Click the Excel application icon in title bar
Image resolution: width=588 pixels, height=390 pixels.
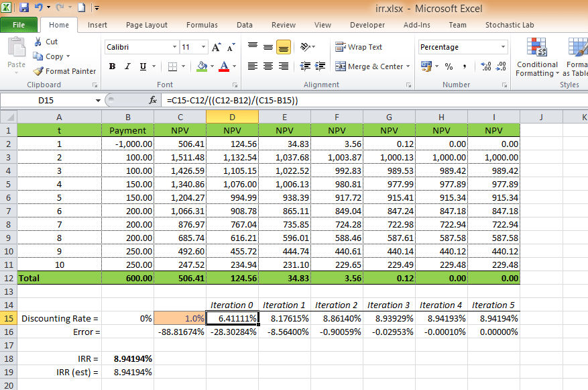coord(7,7)
